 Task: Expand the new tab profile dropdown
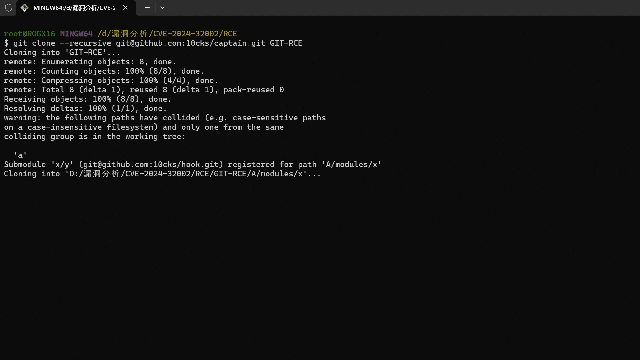[162, 8]
